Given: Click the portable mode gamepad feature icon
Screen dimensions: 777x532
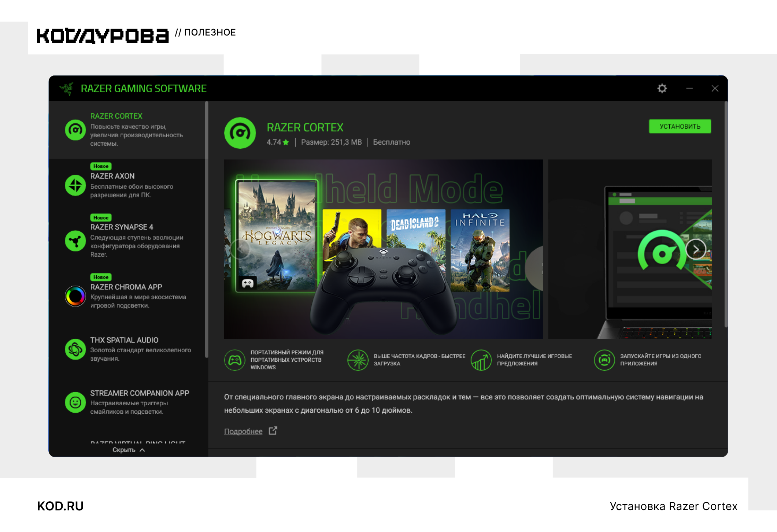Looking at the screenshot, I should pyautogui.click(x=234, y=360).
